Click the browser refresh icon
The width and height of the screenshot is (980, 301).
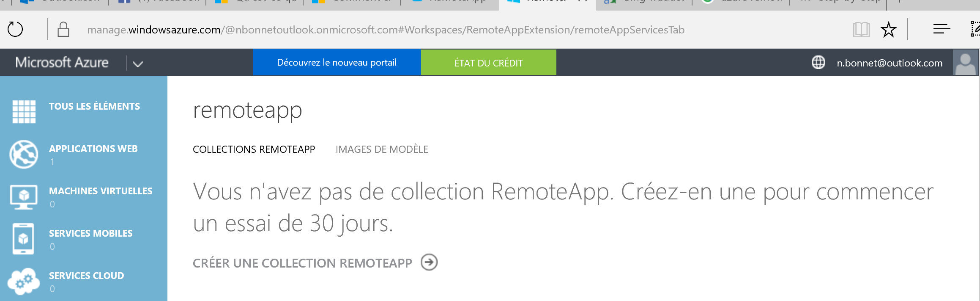tap(15, 29)
